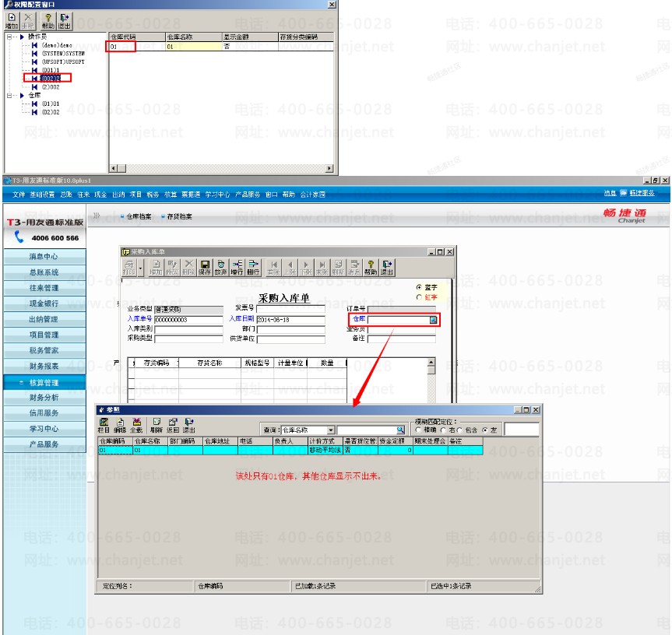The width and height of the screenshot is (672, 635).
Task: Click the query text field in 参照 window
Action: coord(367,430)
